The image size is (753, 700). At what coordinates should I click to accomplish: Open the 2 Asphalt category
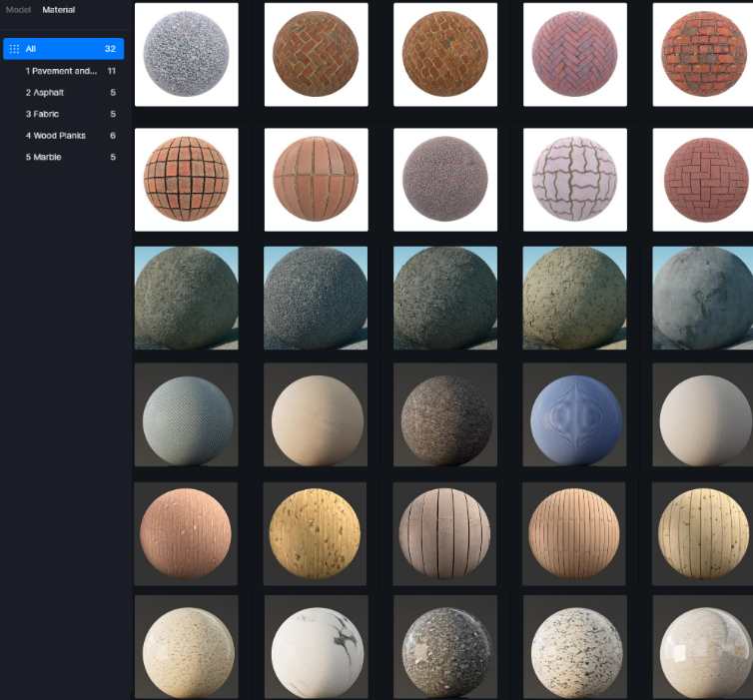63,93
